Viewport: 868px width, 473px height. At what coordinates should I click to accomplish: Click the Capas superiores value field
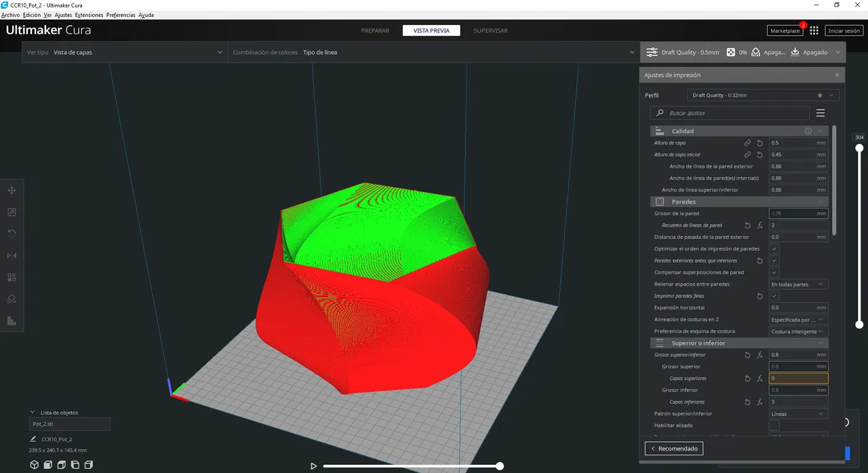(798, 379)
